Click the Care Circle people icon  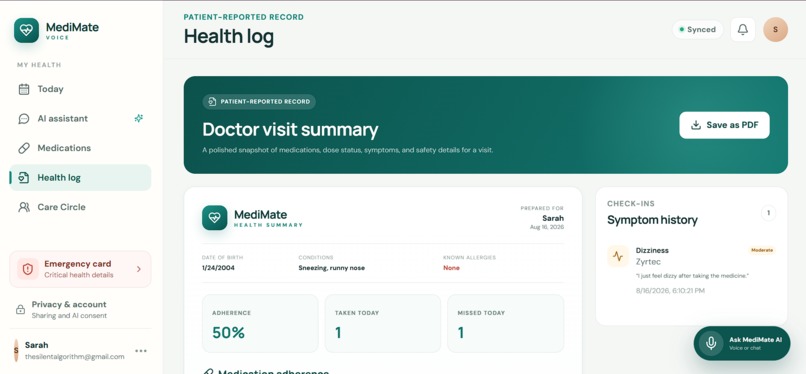[x=24, y=207]
